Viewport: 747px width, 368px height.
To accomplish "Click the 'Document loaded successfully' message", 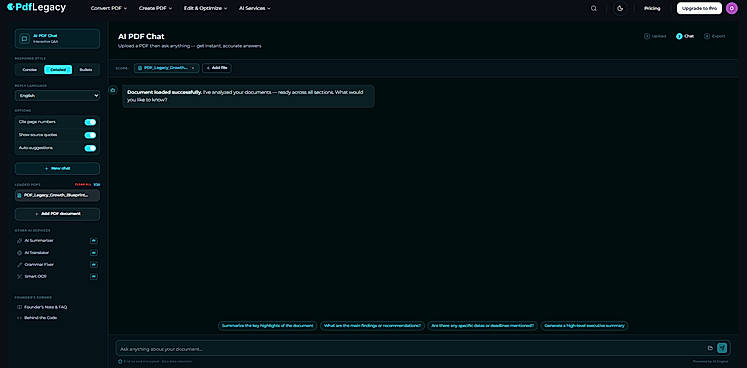I will 248,96.
